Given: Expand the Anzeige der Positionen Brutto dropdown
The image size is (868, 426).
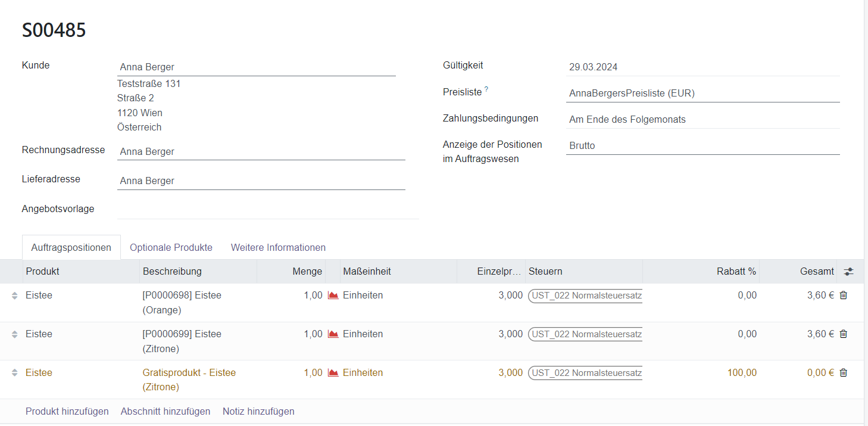Looking at the screenshot, I should coord(702,146).
